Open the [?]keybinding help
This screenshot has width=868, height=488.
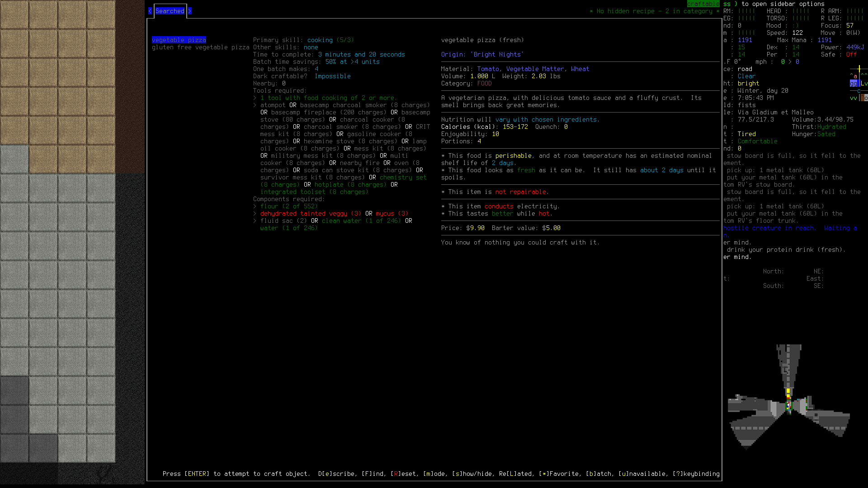tap(696, 474)
